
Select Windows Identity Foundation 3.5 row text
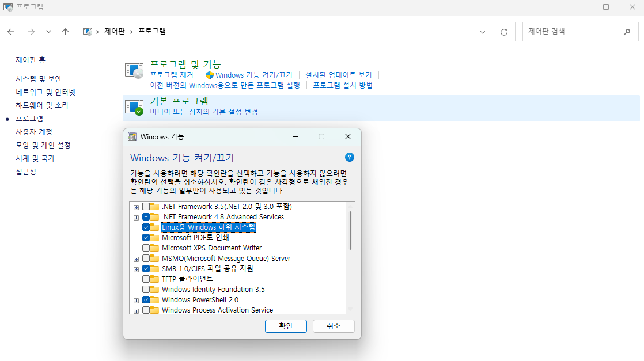point(213,290)
